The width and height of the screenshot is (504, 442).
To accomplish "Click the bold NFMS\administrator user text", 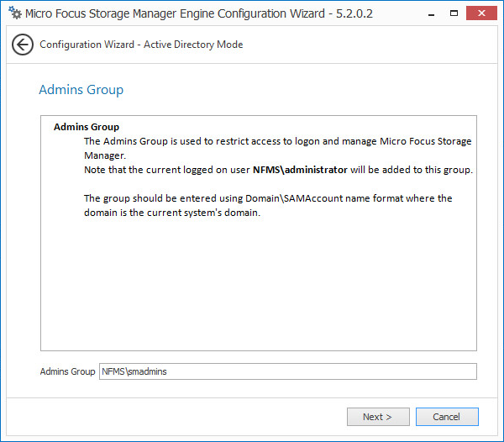I will click(300, 170).
